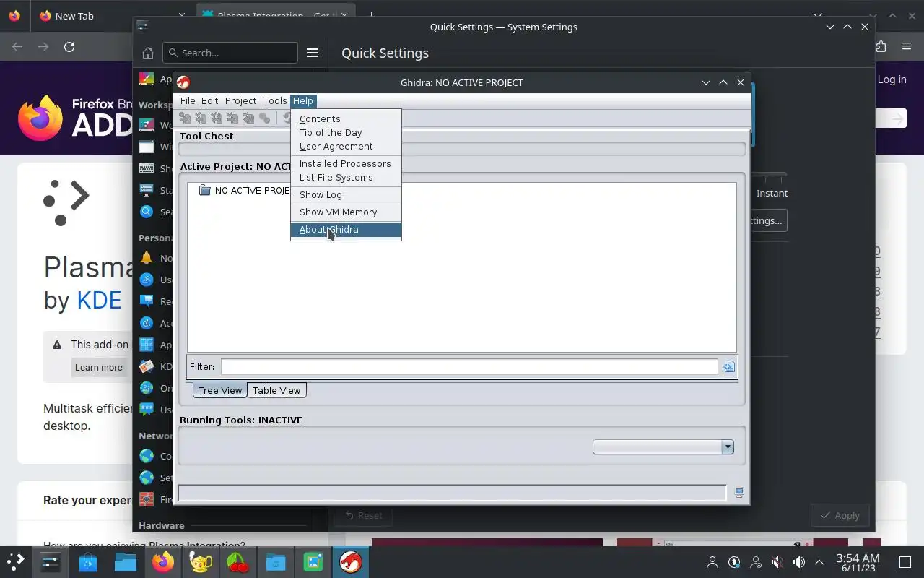
Task: Open Search magnifier icon in settings sidebar
Action: (x=147, y=212)
